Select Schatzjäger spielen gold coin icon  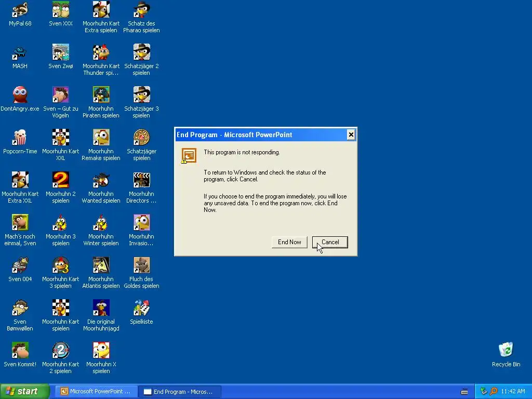coord(141,137)
